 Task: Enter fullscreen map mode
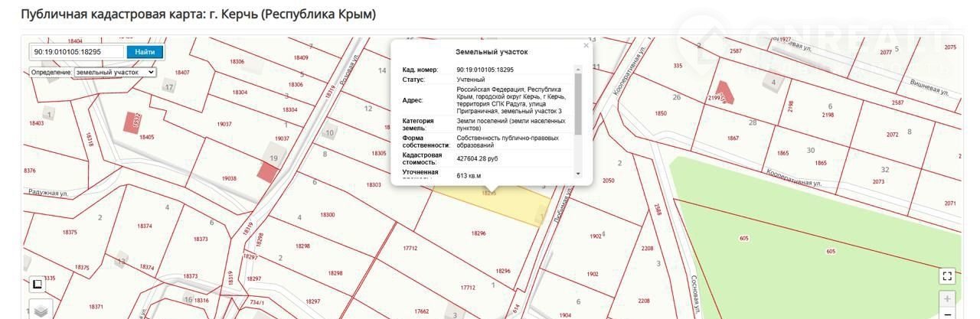947,276
